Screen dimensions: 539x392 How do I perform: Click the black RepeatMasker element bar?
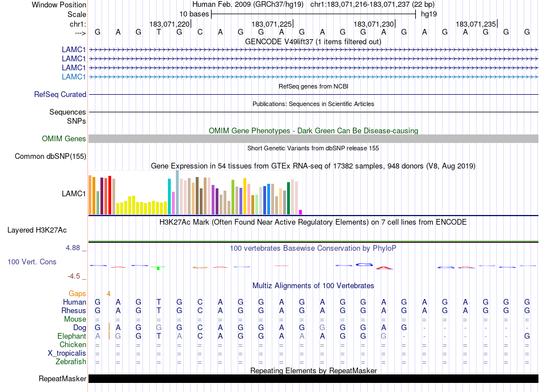[313, 378]
